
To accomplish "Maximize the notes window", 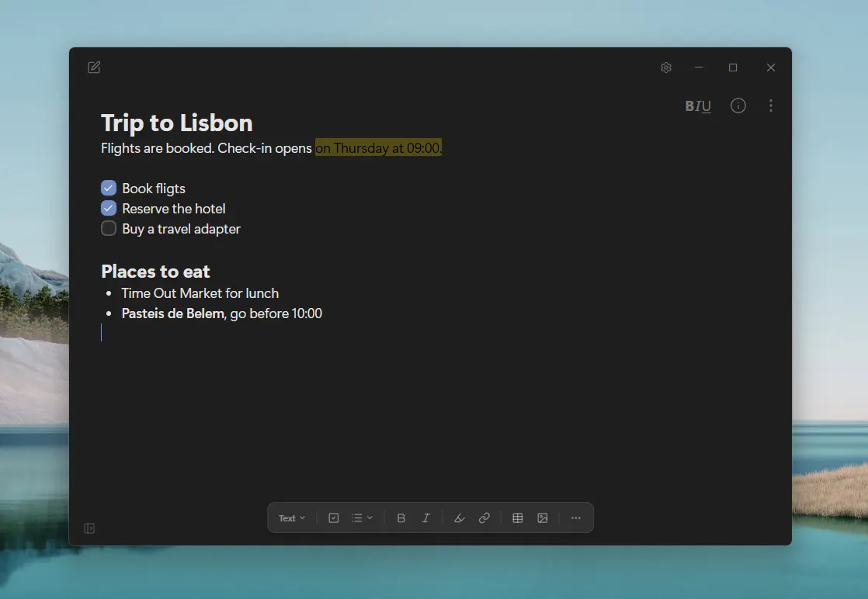I will 733,68.
